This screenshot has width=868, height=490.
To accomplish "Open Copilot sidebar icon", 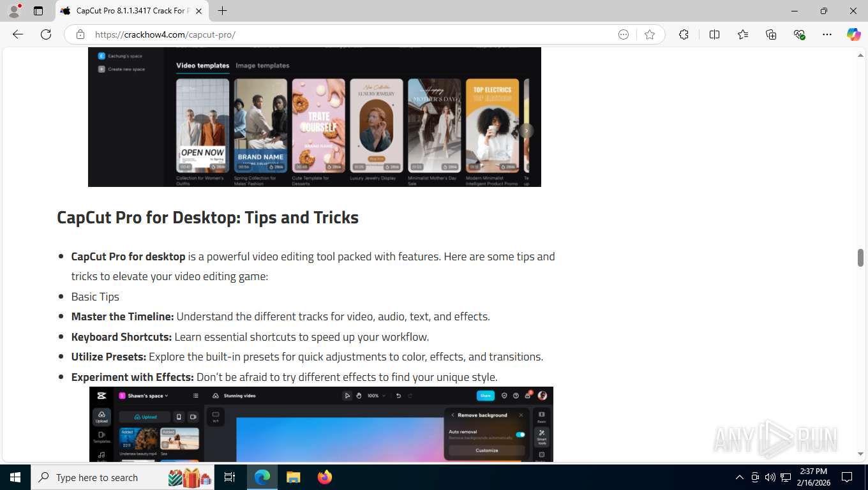I will [x=853, y=34].
